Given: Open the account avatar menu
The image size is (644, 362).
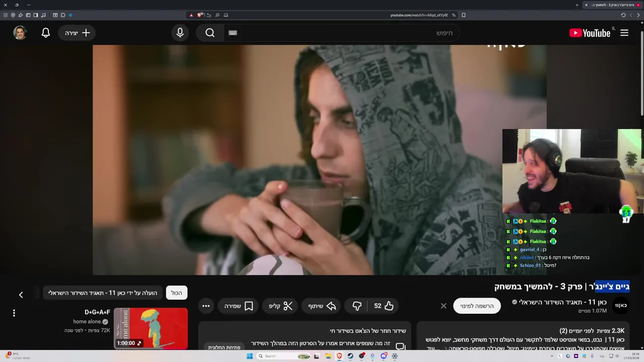Looking at the screenshot, I should pyautogui.click(x=20, y=33).
